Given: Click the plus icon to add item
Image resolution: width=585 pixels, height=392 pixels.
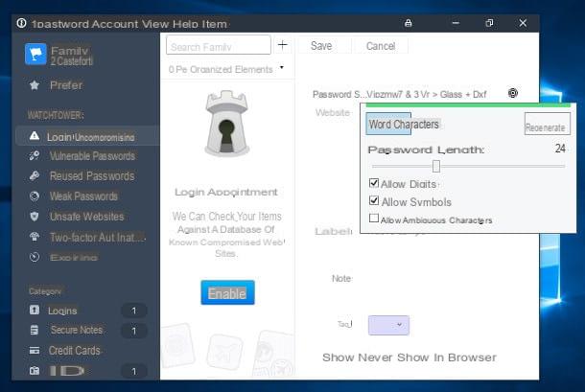Looking at the screenshot, I should 283,45.
